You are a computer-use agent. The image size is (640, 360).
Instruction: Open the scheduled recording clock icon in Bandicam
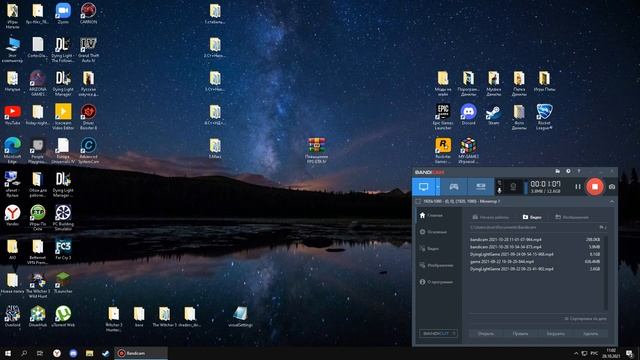pyautogui.click(x=568, y=171)
